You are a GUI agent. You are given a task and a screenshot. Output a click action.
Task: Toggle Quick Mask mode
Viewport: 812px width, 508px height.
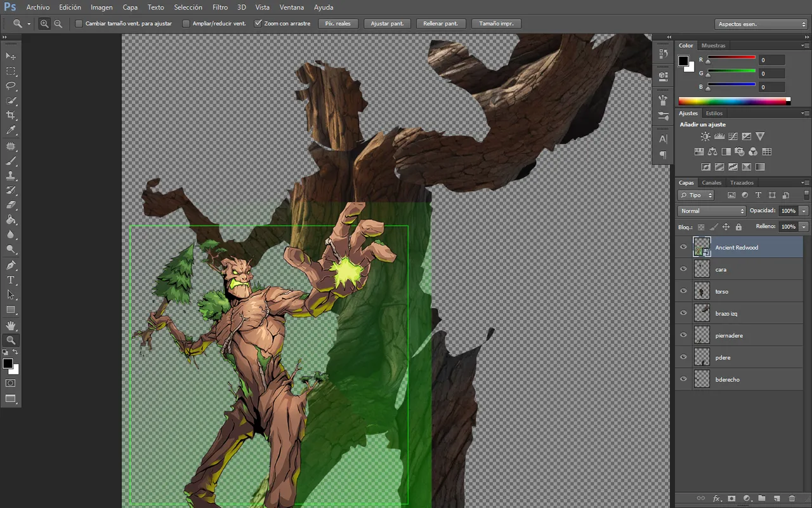(x=11, y=384)
